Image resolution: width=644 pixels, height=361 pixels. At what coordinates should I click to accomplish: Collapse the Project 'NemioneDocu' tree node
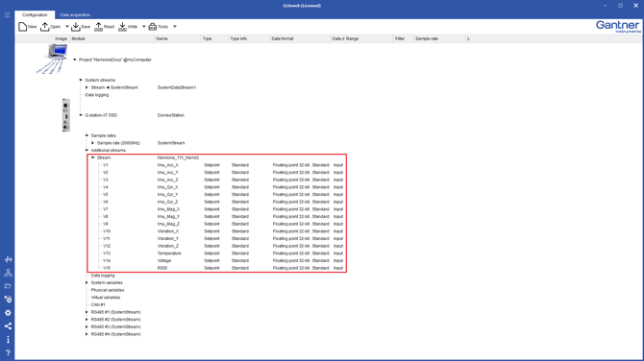(75, 60)
